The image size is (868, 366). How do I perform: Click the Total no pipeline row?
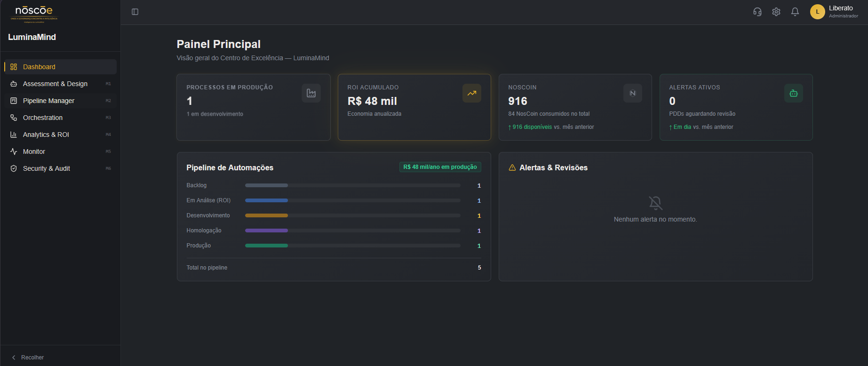pyautogui.click(x=334, y=268)
